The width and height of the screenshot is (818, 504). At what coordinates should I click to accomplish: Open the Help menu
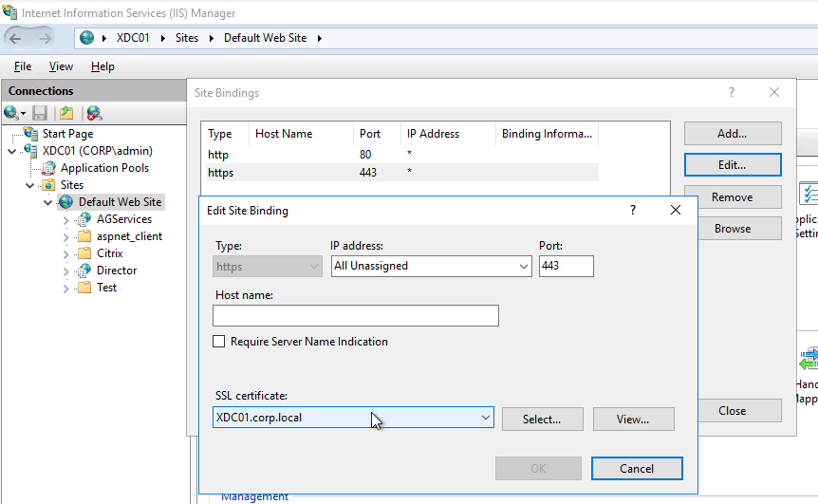(x=102, y=66)
